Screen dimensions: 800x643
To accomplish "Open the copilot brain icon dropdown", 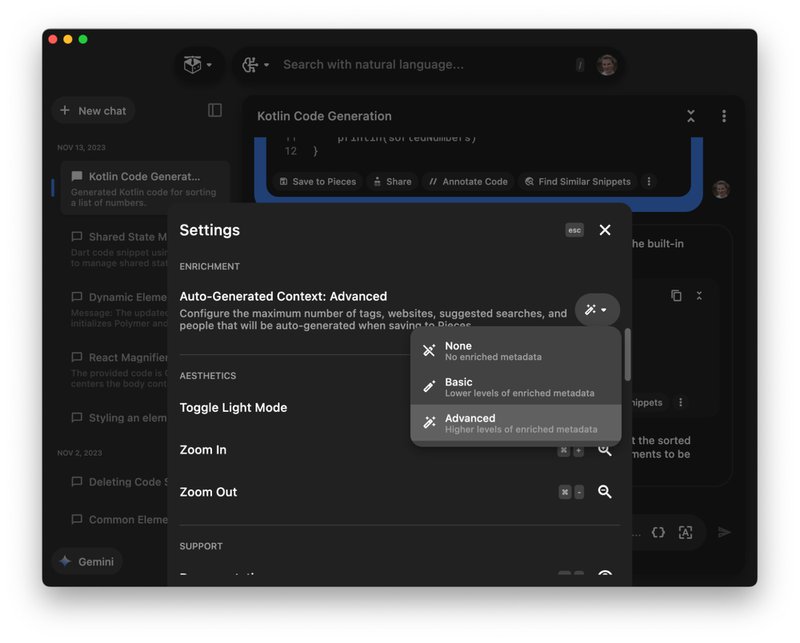I will pyautogui.click(x=255, y=65).
